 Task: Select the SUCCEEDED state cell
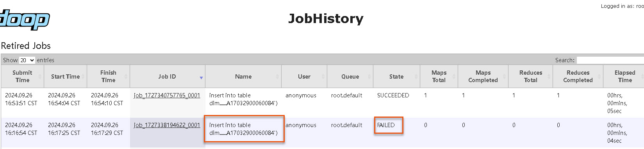pos(393,95)
